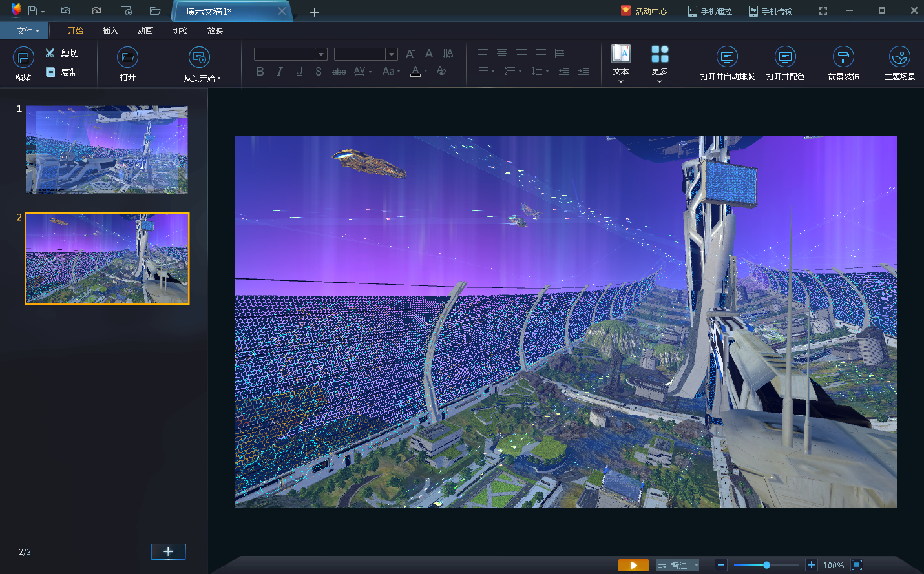Image resolution: width=924 pixels, height=574 pixels.
Task: Click the undo arrow in title bar
Action: click(66, 11)
